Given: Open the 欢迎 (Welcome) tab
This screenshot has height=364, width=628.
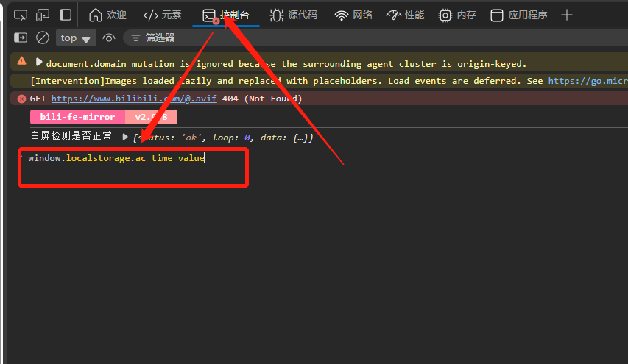Looking at the screenshot, I should coord(107,15).
